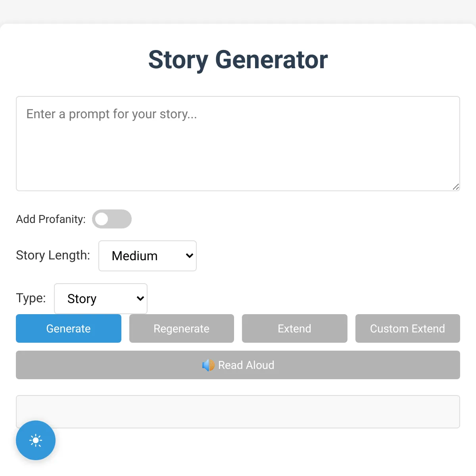
Task: Click the speaker icon beside Read Aloud
Action: [208, 365]
